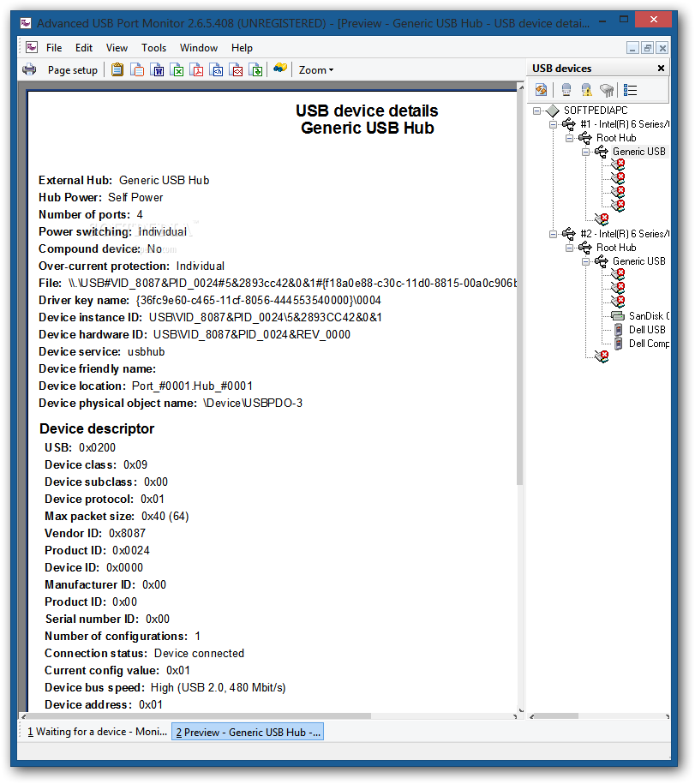
Task: Click the SanDisk drive icon
Action: click(x=618, y=316)
